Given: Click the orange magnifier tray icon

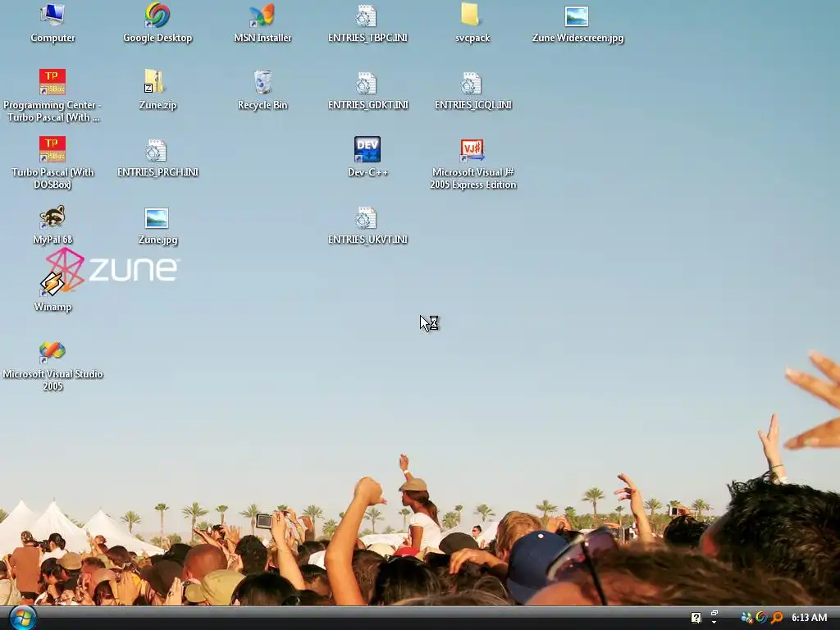Looking at the screenshot, I should [777, 618].
